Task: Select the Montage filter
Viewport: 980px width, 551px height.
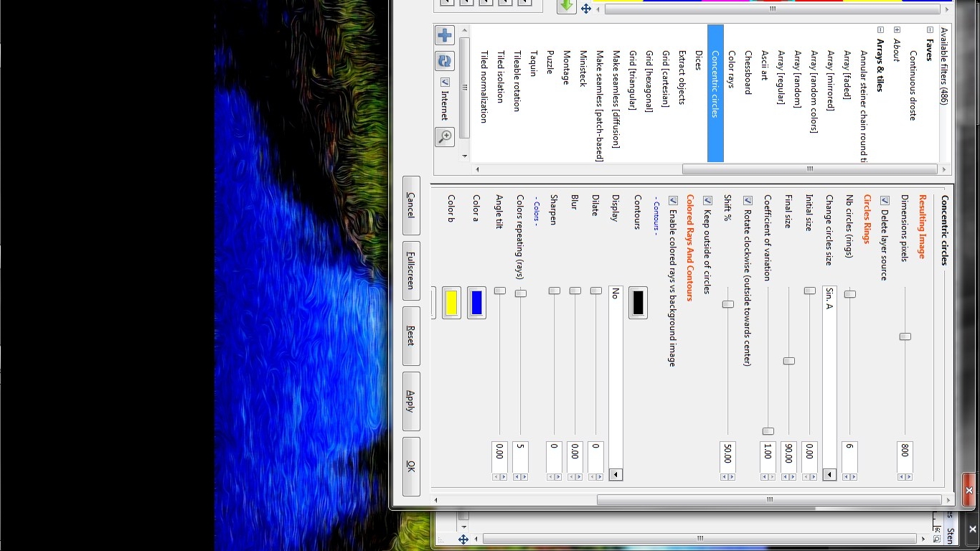Action: [x=567, y=67]
